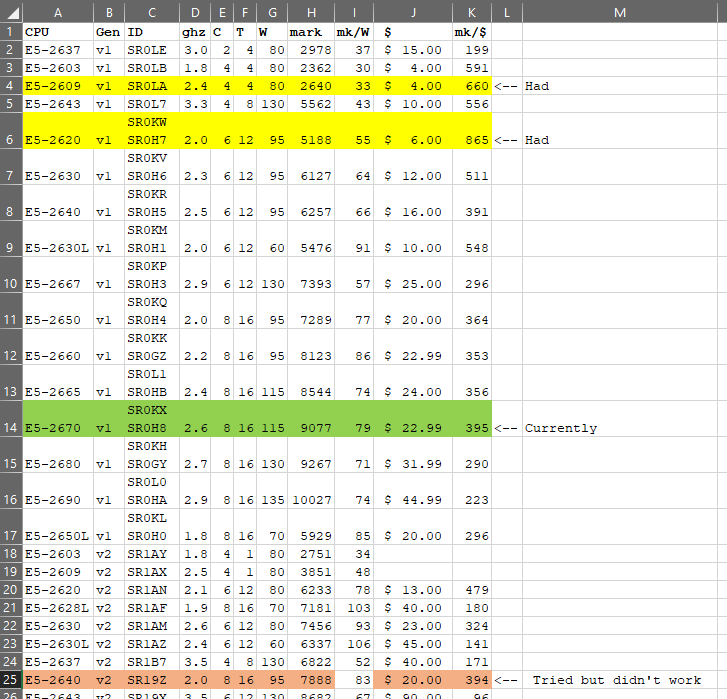Select the column M header

pyautogui.click(x=620, y=11)
